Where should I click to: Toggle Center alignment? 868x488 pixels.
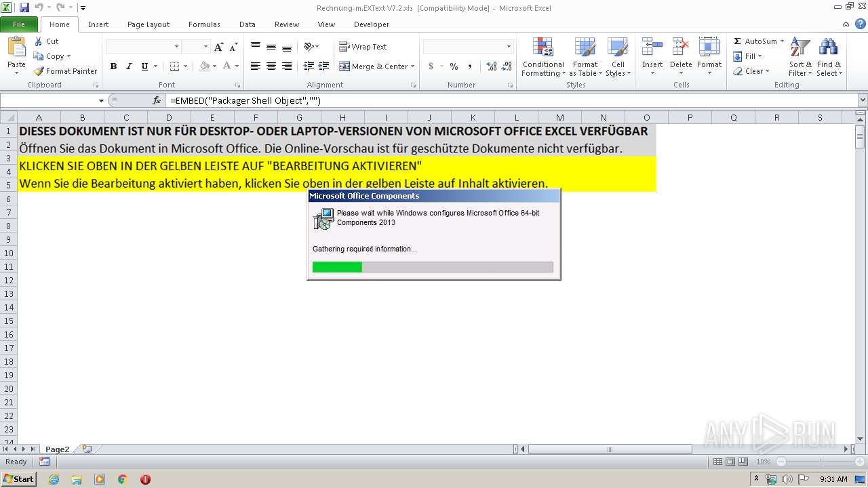pos(271,66)
